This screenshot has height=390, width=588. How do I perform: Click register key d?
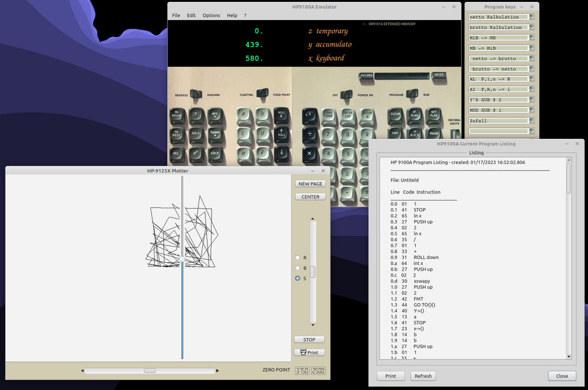tap(263, 135)
